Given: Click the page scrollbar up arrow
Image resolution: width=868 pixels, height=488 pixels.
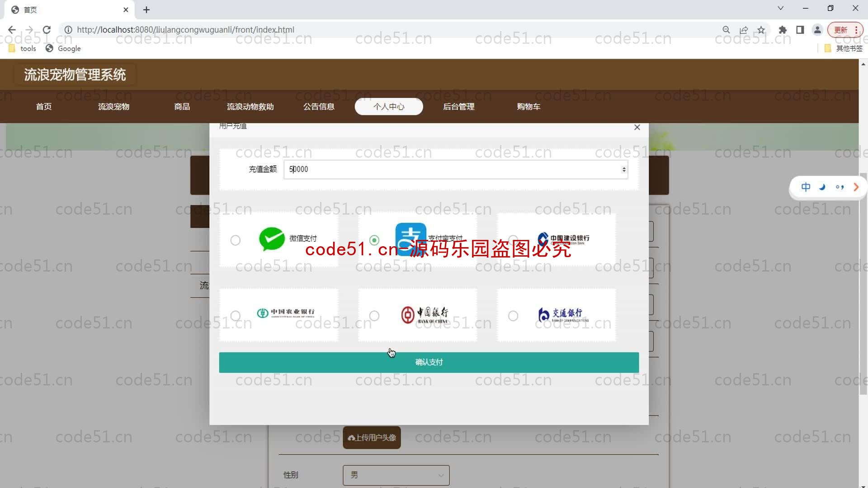Looking at the screenshot, I should 863,64.
